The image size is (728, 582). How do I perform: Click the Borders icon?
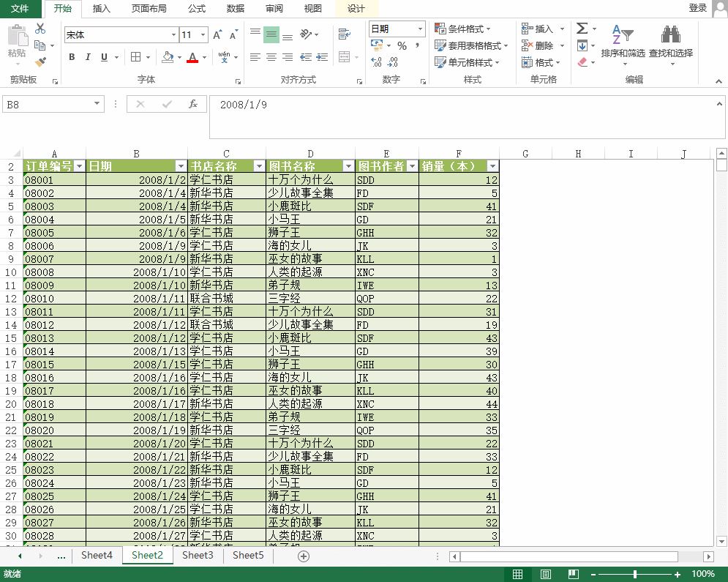pyautogui.click(x=135, y=56)
